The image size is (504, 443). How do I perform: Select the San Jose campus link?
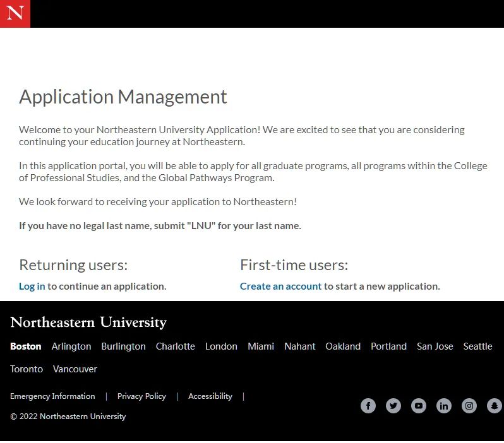pos(435,346)
